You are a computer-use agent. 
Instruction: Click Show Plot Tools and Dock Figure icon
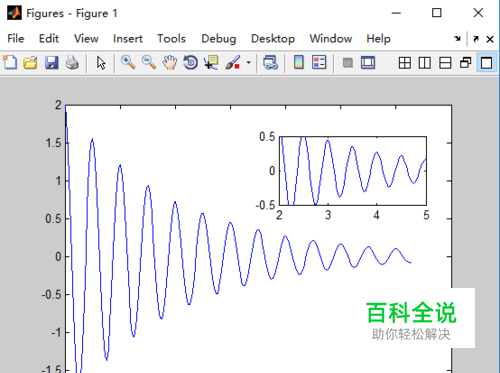(368, 63)
